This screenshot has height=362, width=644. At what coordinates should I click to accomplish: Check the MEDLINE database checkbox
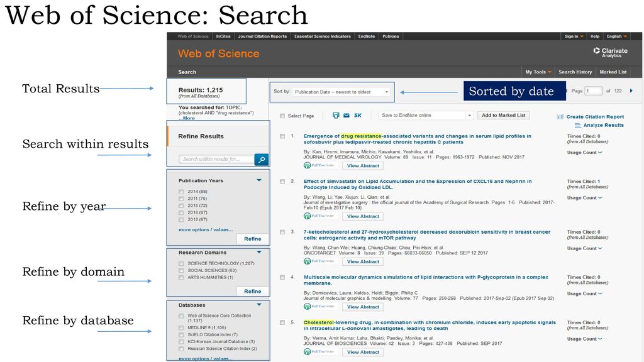point(181,328)
